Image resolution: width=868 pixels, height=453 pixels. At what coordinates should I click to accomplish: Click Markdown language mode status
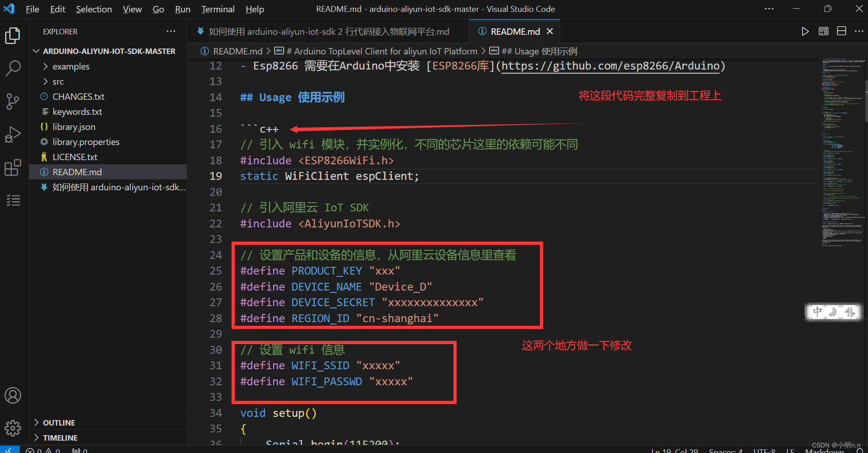point(824,451)
